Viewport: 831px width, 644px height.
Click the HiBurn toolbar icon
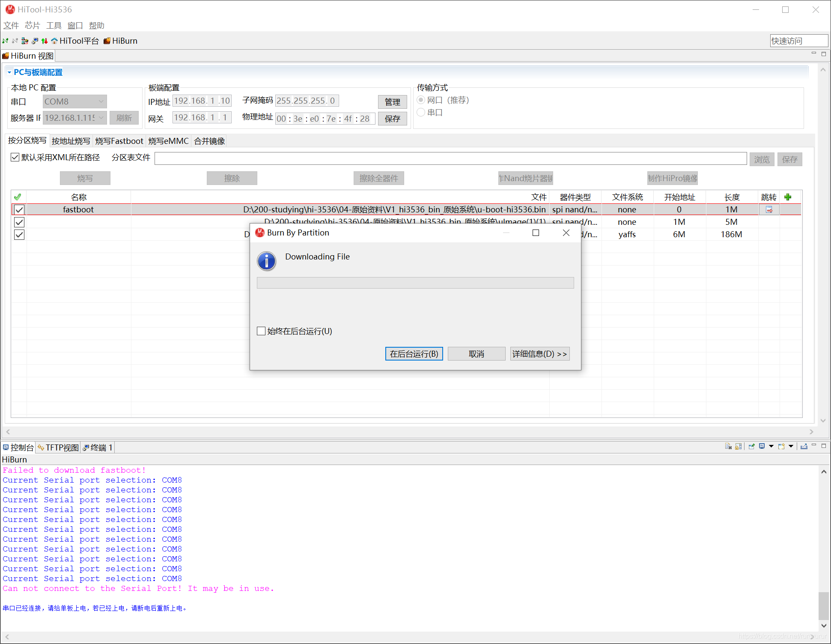click(x=107, y=41)
